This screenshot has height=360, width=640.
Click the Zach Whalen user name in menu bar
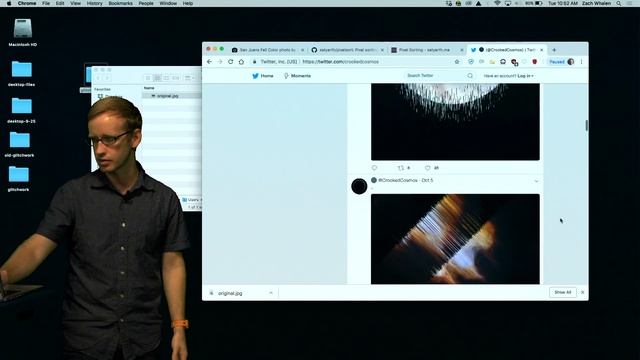click(x=596, y=3)
